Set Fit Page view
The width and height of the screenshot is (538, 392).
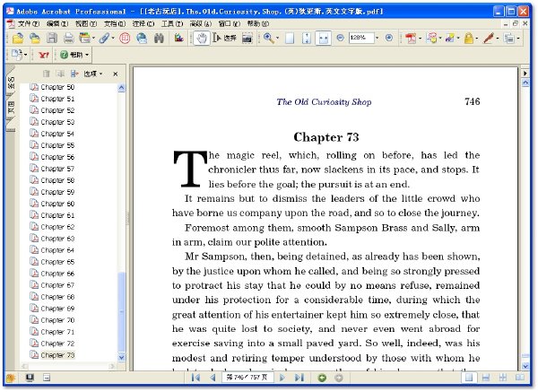pyautogui.click(x=307, y=38)
